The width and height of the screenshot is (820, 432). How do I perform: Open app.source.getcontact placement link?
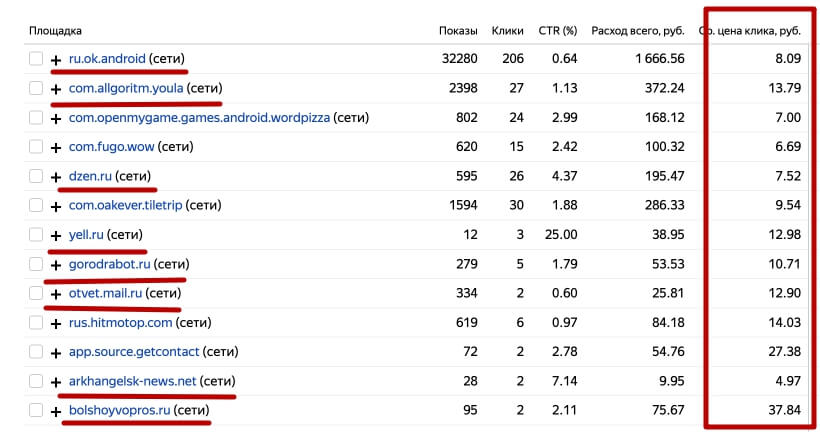(134, 352)
